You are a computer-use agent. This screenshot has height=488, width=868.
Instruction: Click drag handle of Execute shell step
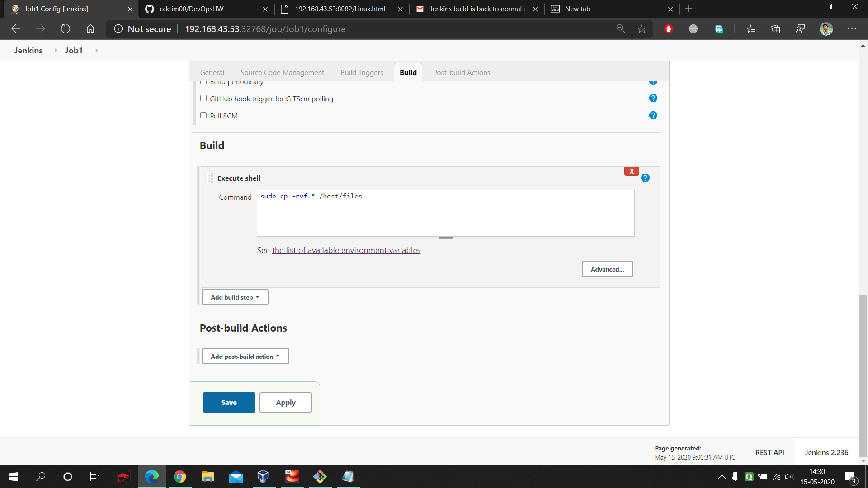tap(210, 178)
